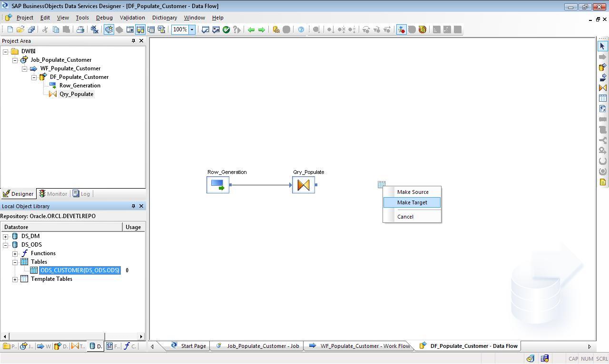Image resolution: width=609 pixels, height=364 pixels.
Task: Switch to the Work Flows library tab
Action: click(x=44, y=346)
